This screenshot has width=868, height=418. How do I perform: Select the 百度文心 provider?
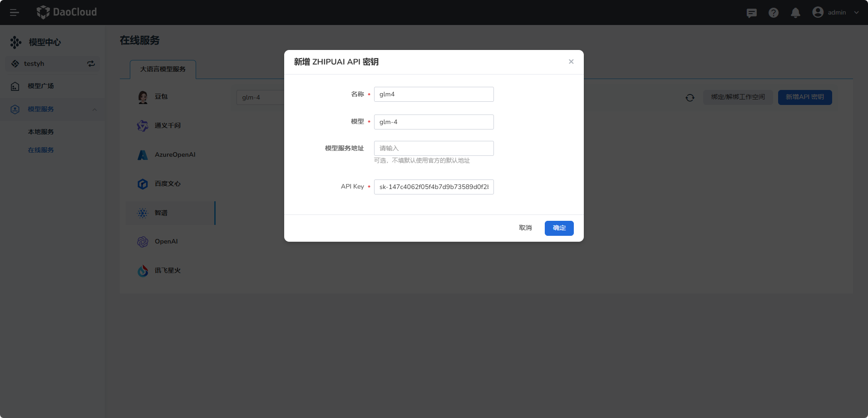point(171,184)
